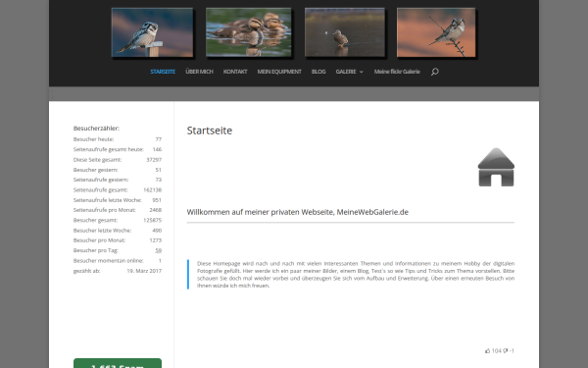Open the GALERIE menu item

click(x=346, y=72)
